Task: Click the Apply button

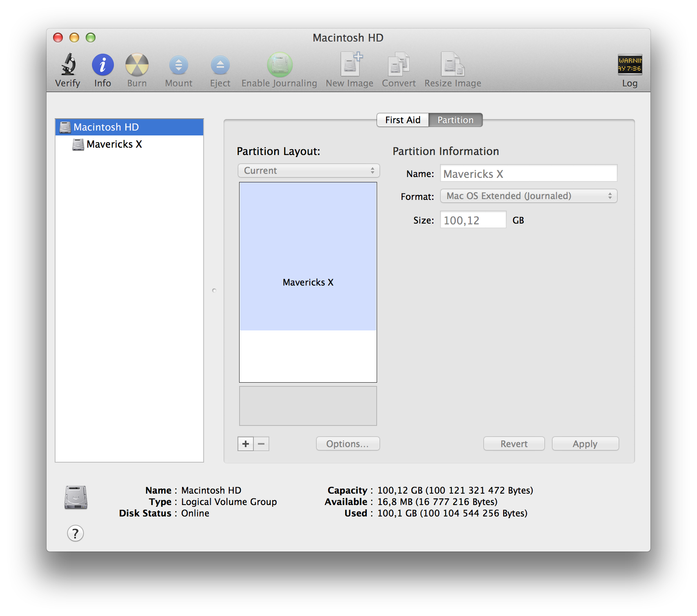Action: click(x=585, y=444)
